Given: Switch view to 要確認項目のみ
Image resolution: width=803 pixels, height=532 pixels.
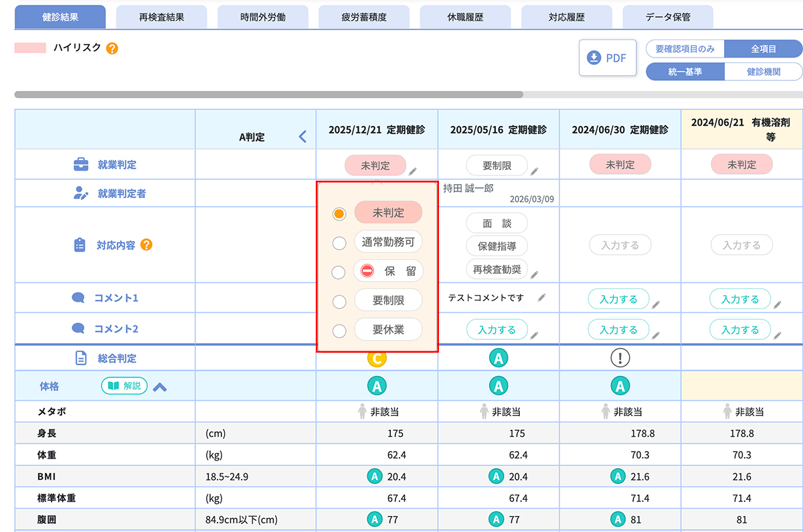Looking at the screenshot, I should pos(685,49).
